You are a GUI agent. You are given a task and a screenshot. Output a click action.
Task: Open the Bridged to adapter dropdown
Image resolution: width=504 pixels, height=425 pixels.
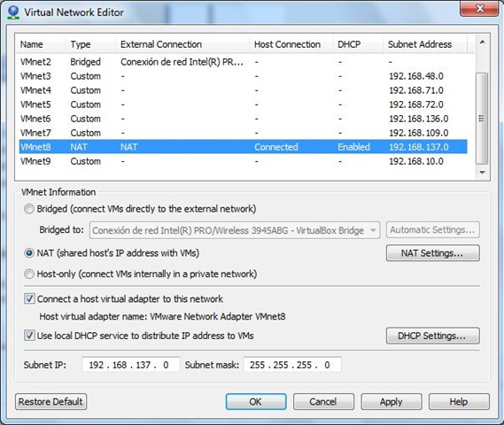point(235,230)
